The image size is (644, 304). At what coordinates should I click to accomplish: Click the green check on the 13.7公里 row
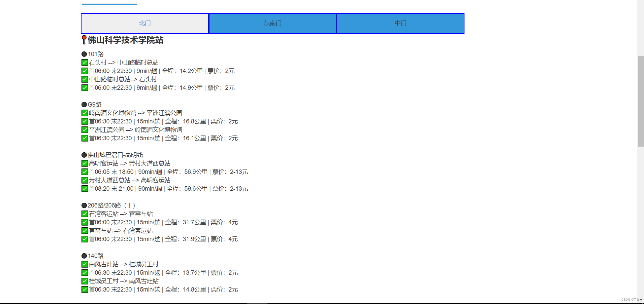pos(85,273)
